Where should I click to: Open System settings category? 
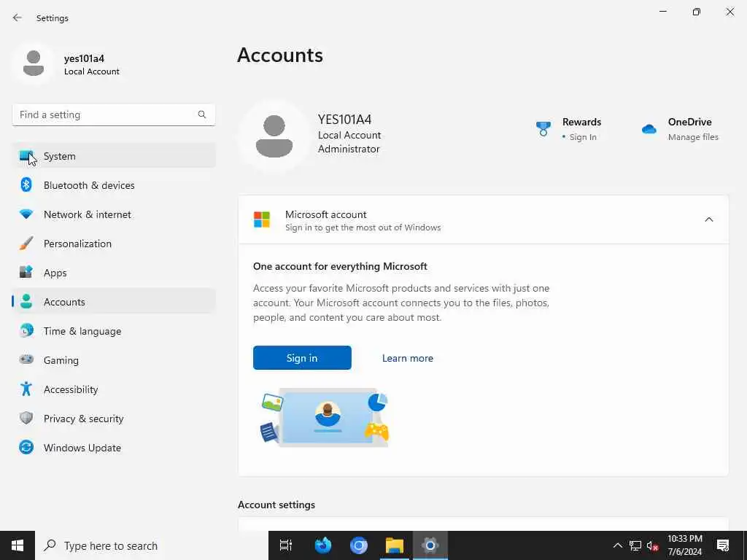click(x=114, y=156)
